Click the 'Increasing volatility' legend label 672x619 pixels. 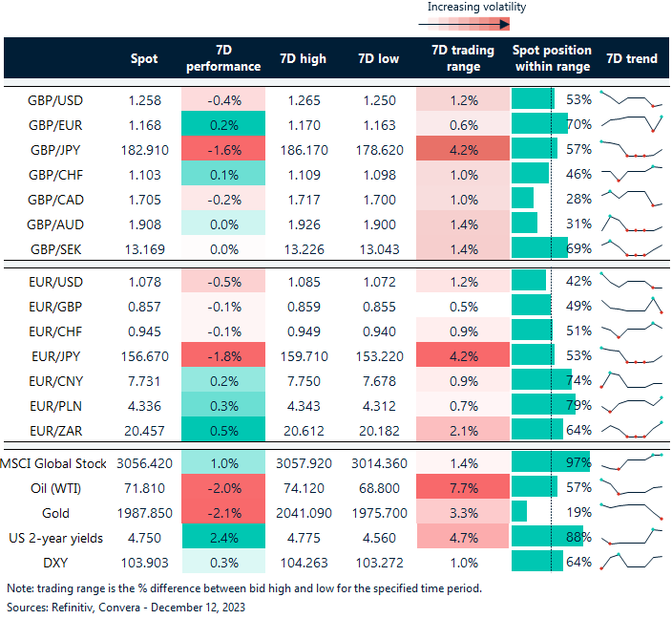476,7
